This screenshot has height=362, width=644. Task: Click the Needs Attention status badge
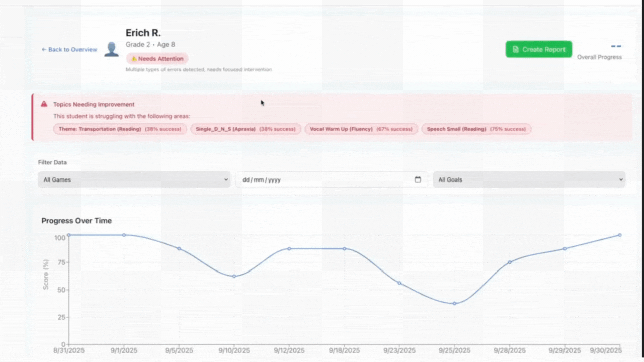point(157,59)
